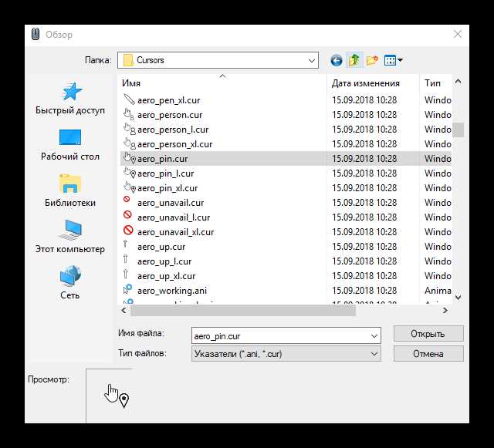Go back using the blue back arrow

pos(337,60)
